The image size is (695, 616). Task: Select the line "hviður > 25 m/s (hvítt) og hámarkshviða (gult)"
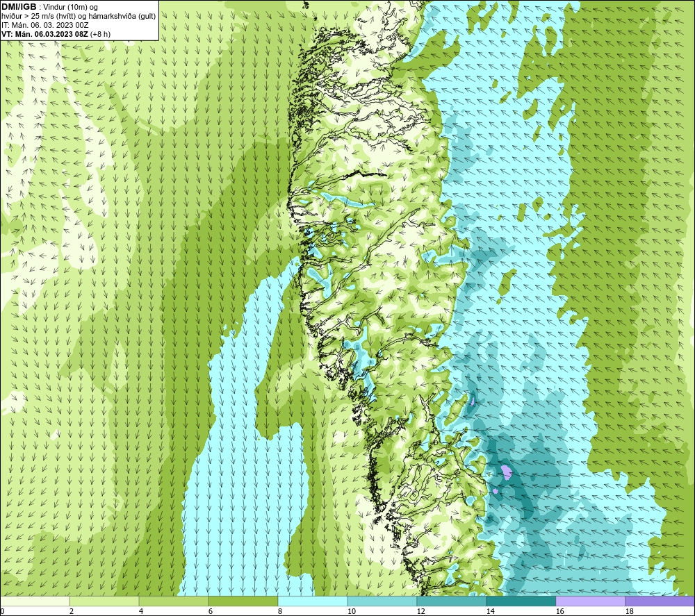pyautogui.click(x=79, y=17)
